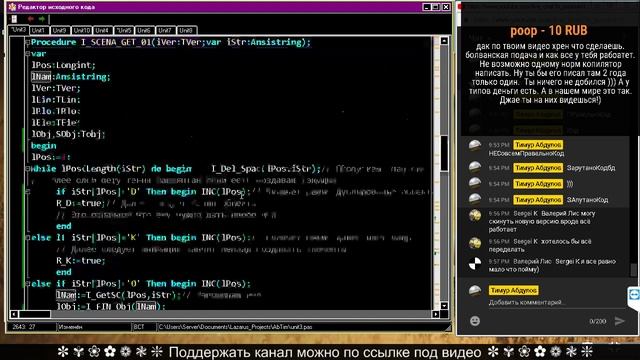Switch to the Unit6 tab
This screenshot has height=360, width=640.
[144, 30]
